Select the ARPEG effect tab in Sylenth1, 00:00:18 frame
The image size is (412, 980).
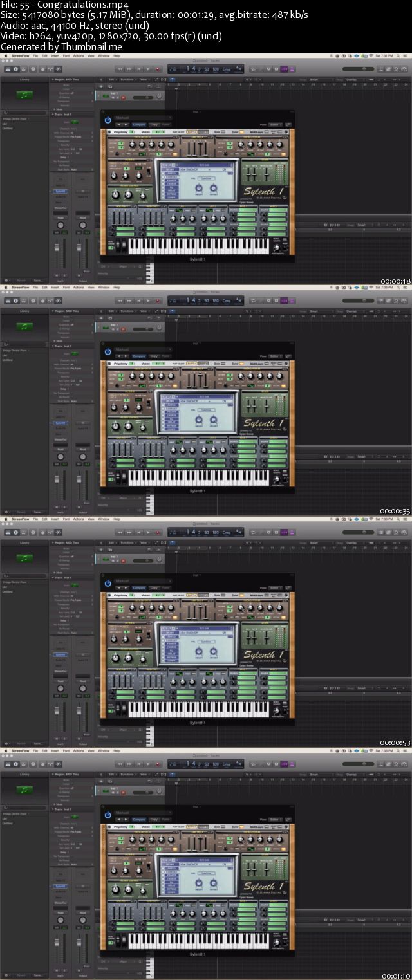coord(171,173)
